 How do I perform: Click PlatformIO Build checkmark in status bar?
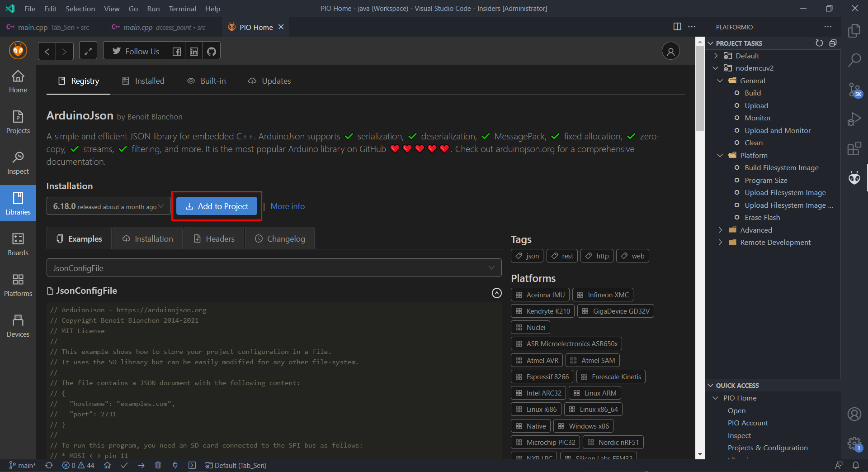tap(124, 465)
